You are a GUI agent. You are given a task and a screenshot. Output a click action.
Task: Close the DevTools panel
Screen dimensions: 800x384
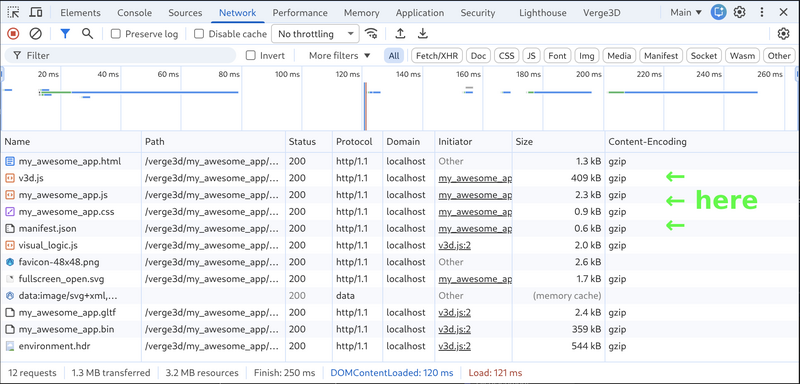coord(784,12)
